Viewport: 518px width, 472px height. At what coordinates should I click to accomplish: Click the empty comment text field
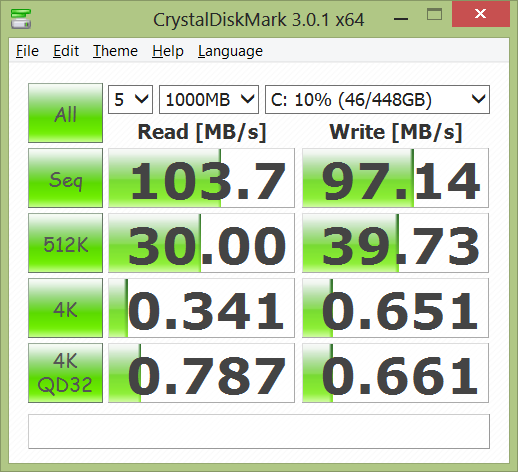point(259,431)
